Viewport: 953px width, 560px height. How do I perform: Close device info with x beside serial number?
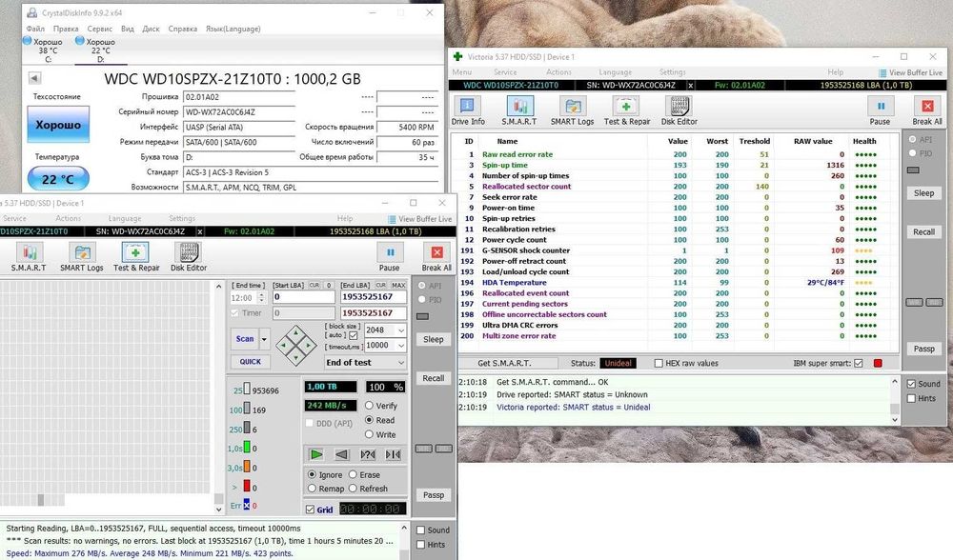pyautogui.click(x=690, y=86)
